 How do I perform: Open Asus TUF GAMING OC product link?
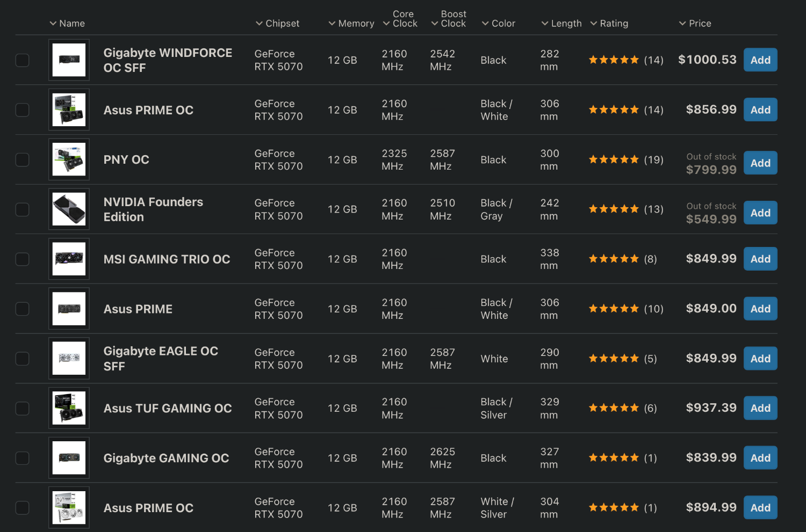168,409
